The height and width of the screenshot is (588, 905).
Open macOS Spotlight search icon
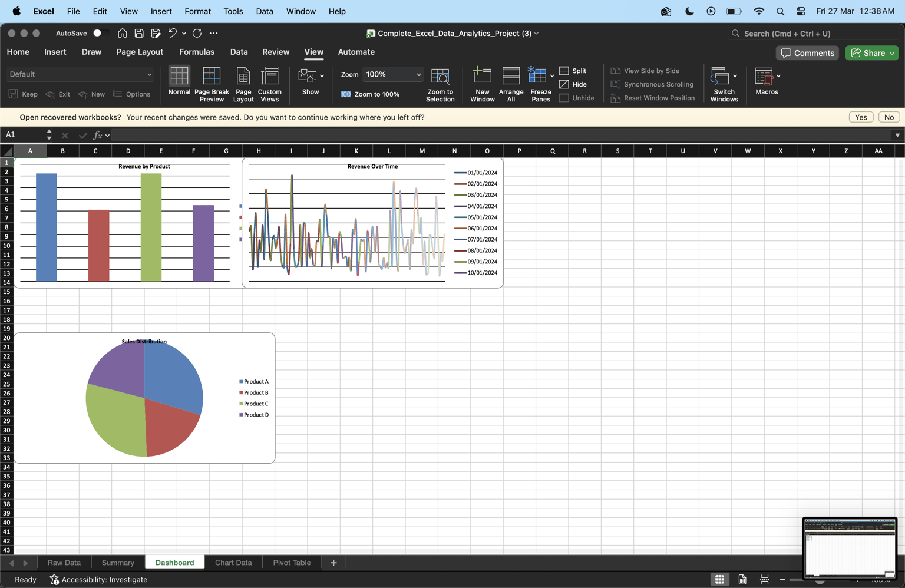coord(780,11)
